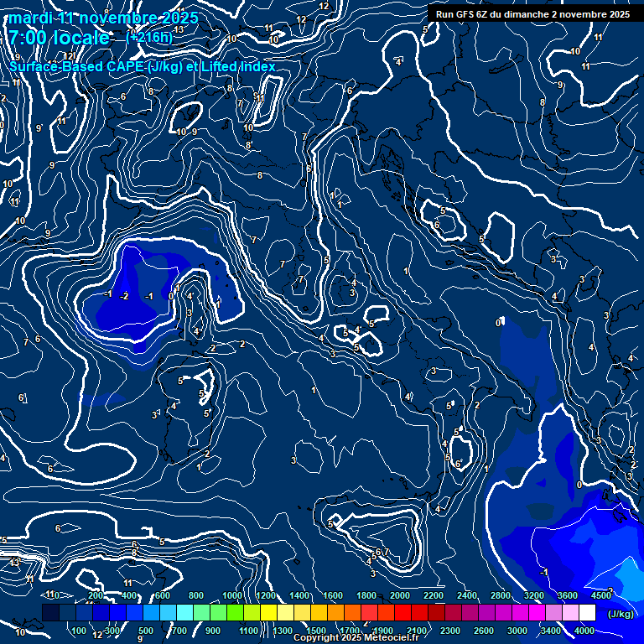Click the darkest navy swatch starting the legend
The height and width of the screenshot is (644, 644).
point(50,612)
